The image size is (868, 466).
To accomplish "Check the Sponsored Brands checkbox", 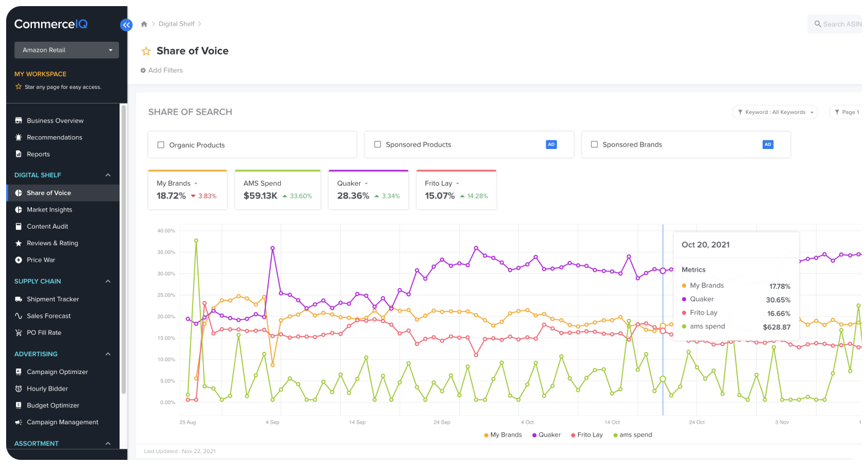I will (594, 145).
